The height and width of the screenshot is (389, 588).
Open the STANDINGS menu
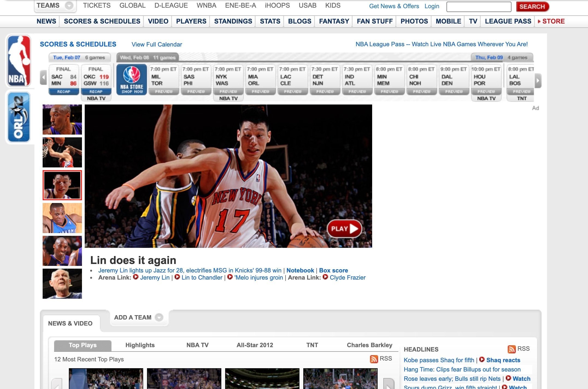(x=233, y=21)
